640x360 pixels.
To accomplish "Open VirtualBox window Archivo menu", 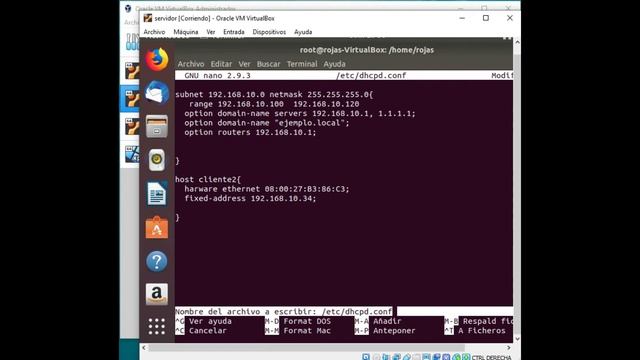I will coord(154,32).
